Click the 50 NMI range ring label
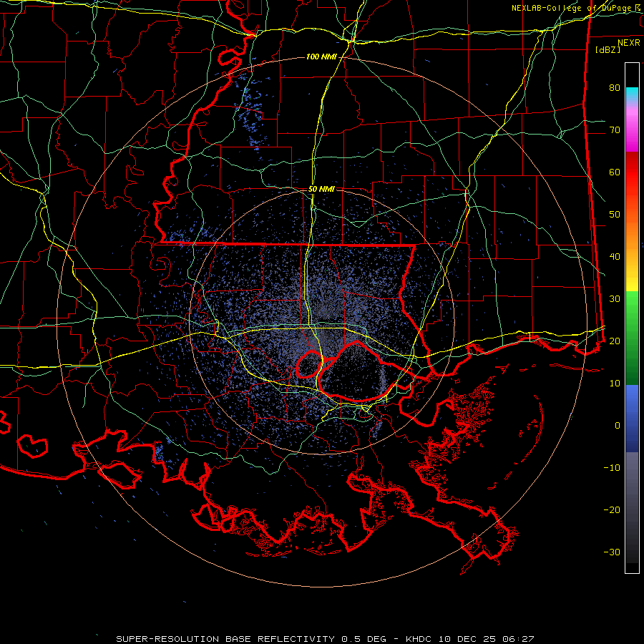The image size is (644, 644). tap(321, 190)
